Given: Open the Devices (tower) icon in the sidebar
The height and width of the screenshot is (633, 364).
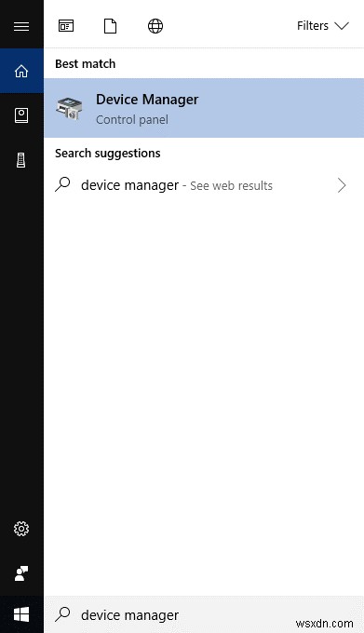Looking at the screenshot, I should (21, 160).
